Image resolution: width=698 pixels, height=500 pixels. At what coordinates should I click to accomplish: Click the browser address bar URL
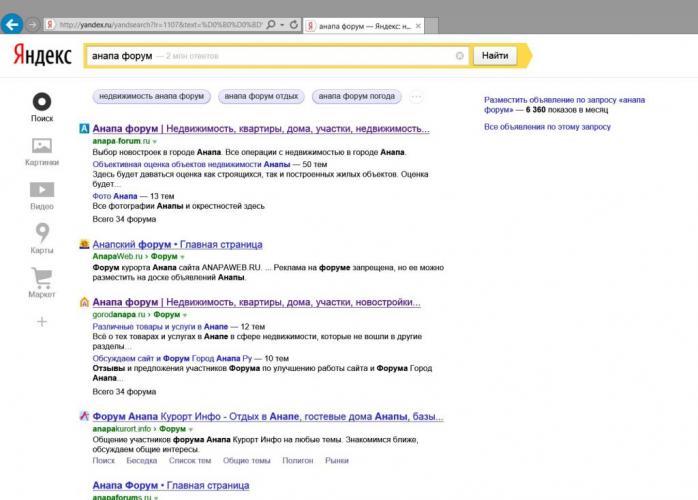(x=161, y=24)
